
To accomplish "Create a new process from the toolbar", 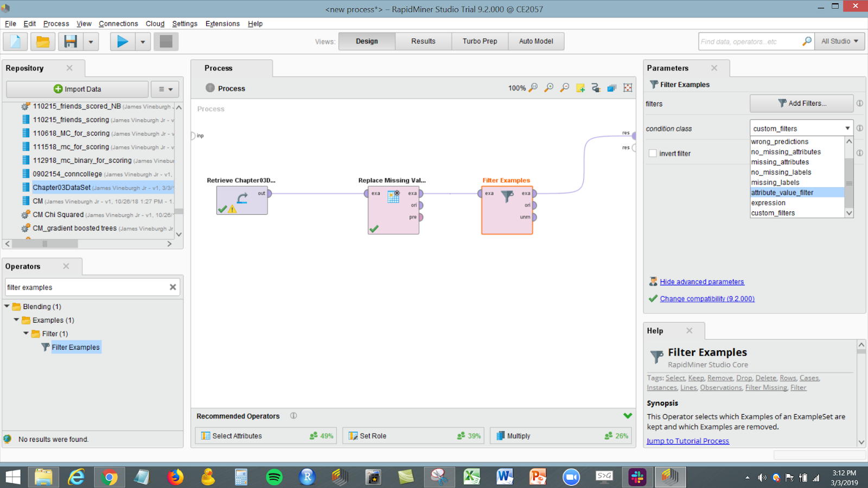I will 15,41.
